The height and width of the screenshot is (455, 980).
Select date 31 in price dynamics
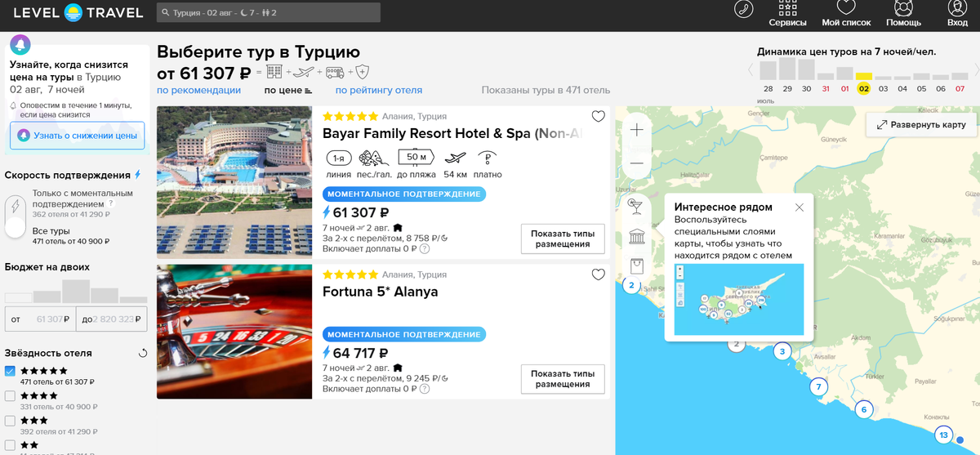coord(826,88)
